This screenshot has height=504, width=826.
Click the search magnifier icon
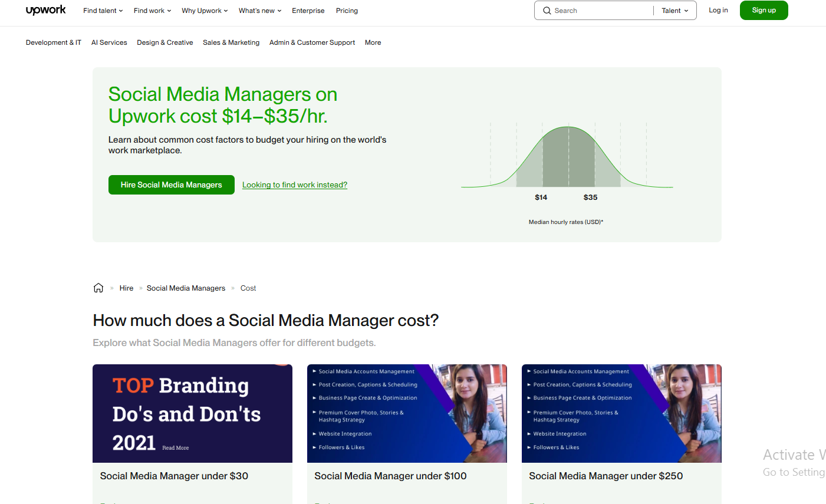point(547,11)
